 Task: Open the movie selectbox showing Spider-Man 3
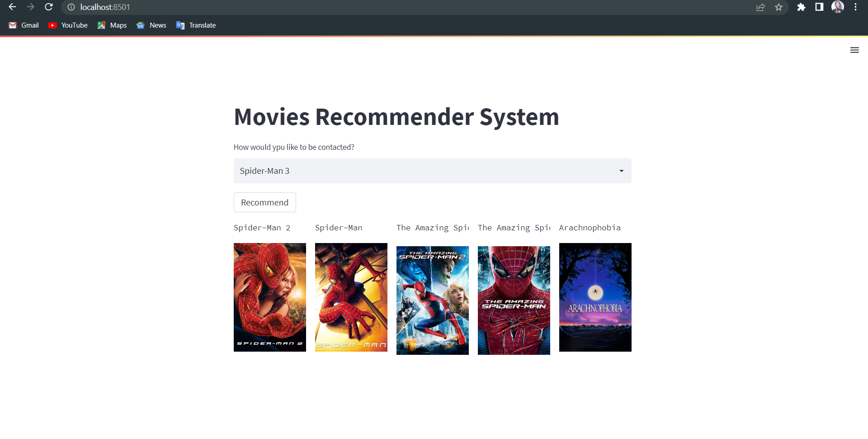tap(432, 171)
